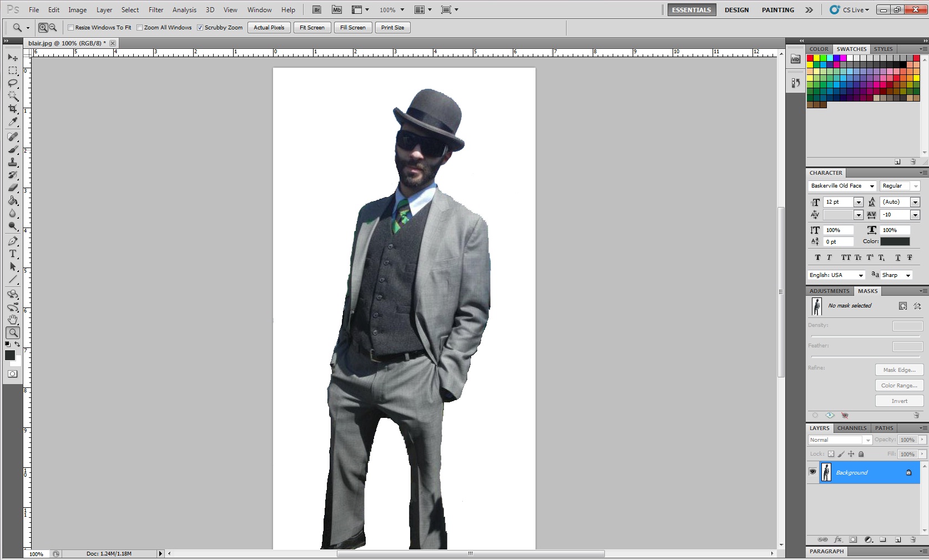The width and height of the screenshot is (929, 560).
Task: Switch to the Color tab
Action: point(819,49)
